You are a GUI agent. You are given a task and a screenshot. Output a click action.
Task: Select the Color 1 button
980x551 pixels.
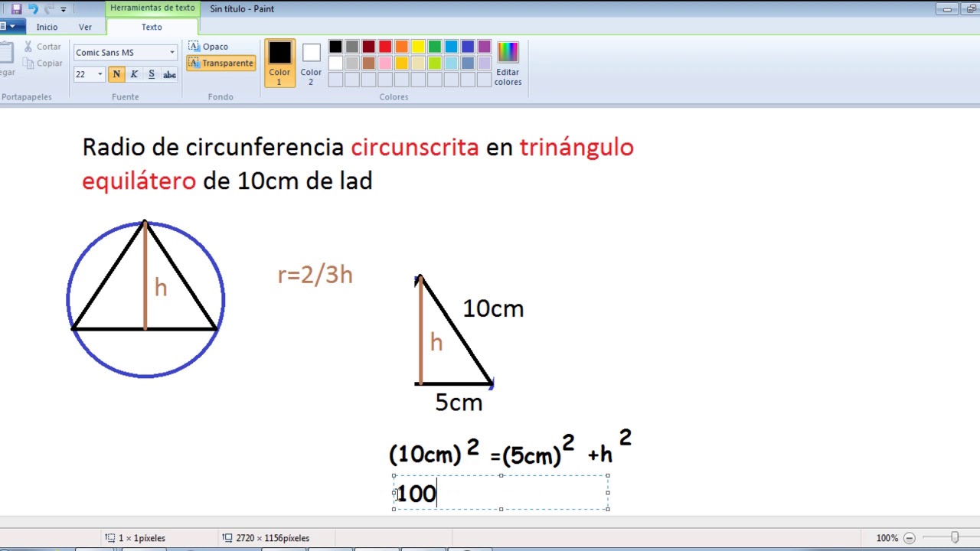point(279,63)
